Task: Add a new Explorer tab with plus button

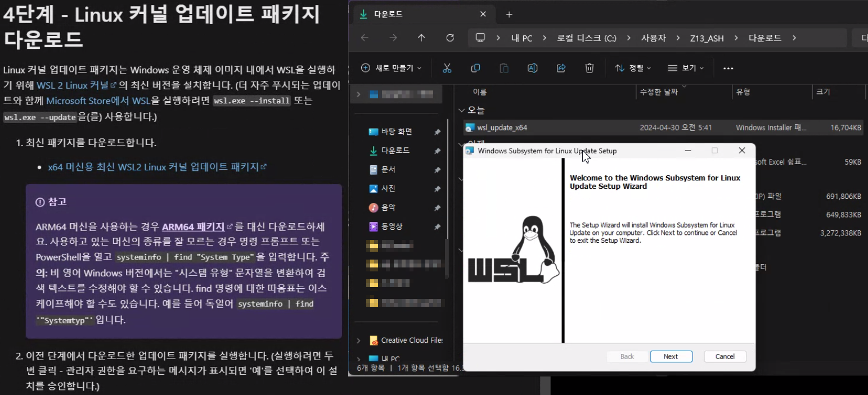Action: pyautogui.click(x=509, y=14)
